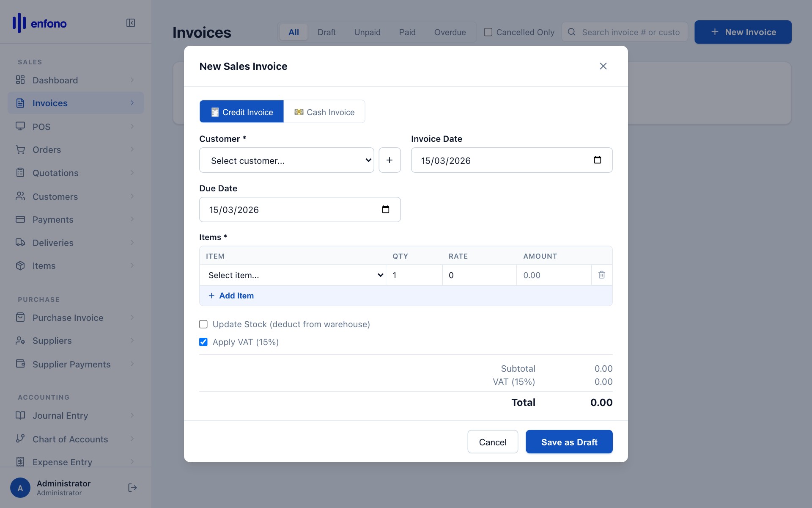Viewport: 812px width, 508px height.
Task: Collapse the sidebar using the panel icon
Action: (131, 23)
